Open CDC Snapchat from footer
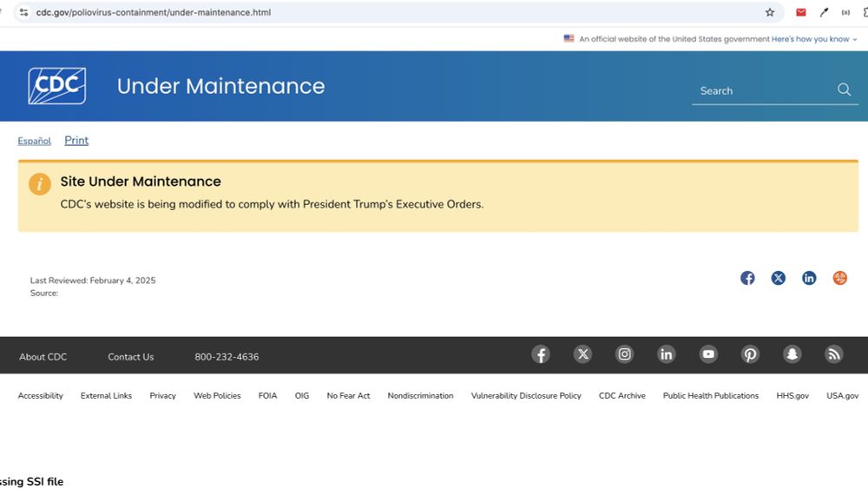This screenshot has height=489, width=868. pos(792,354)
